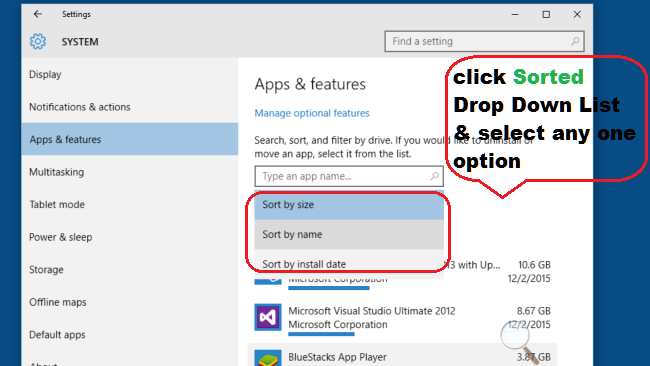Close the Settings window
This screenshot has width=650, height=366.
tap(577, 14)
